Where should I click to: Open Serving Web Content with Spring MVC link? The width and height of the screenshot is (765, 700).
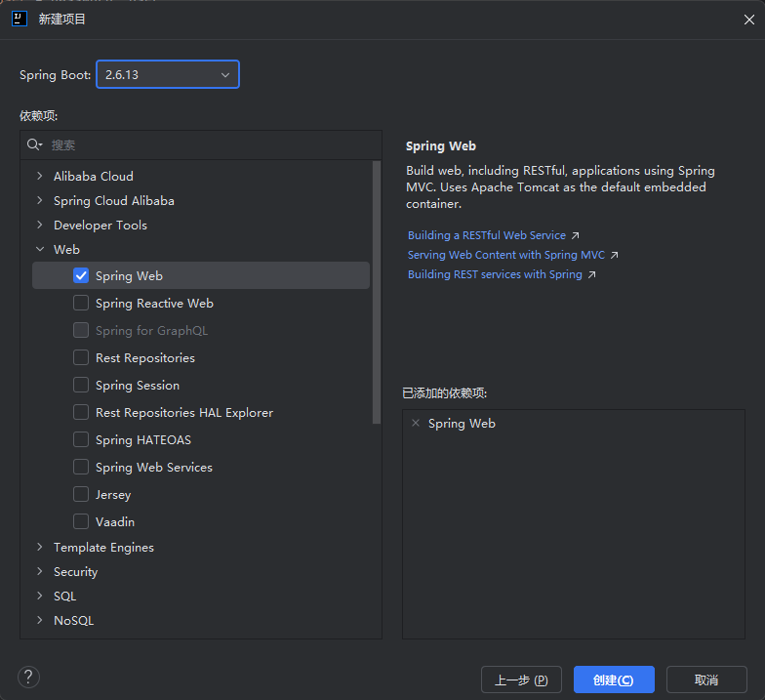click(x=505, y=255)
